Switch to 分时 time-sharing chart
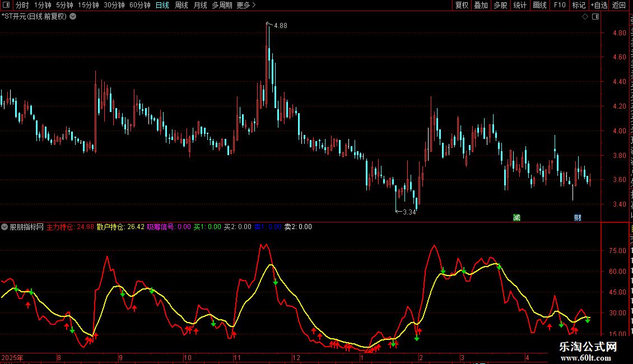The height and width of the screenshot is (364, 633). 22,5
